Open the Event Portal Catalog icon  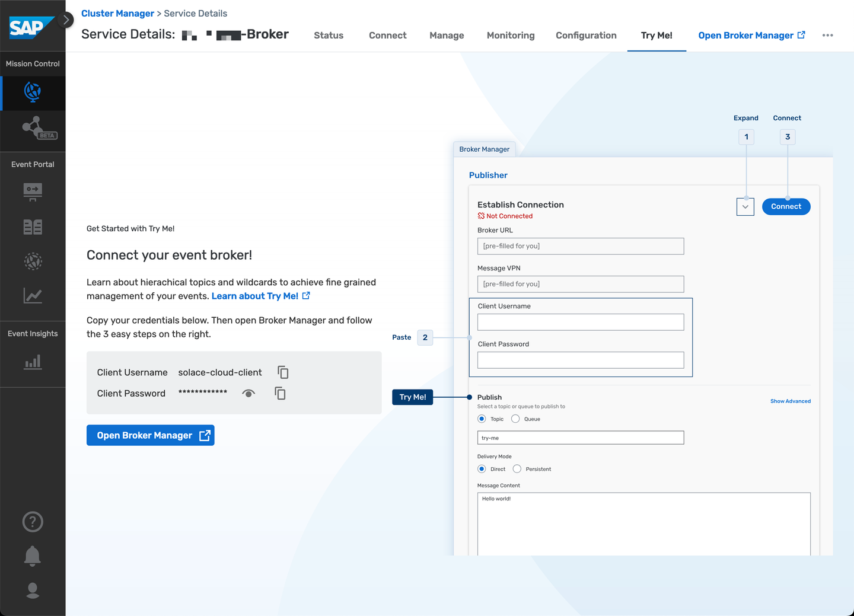pyautogui.click(x=33, y=227)
